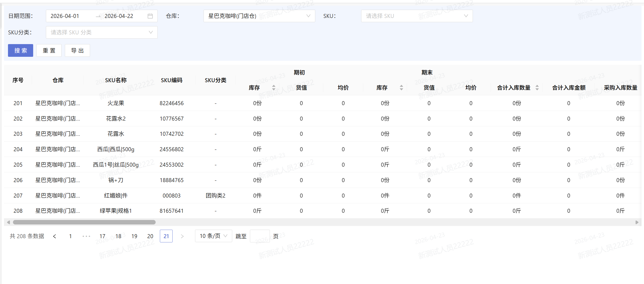Expand the SKU selection dropdown
644x284 pixels.
point(417,16)
